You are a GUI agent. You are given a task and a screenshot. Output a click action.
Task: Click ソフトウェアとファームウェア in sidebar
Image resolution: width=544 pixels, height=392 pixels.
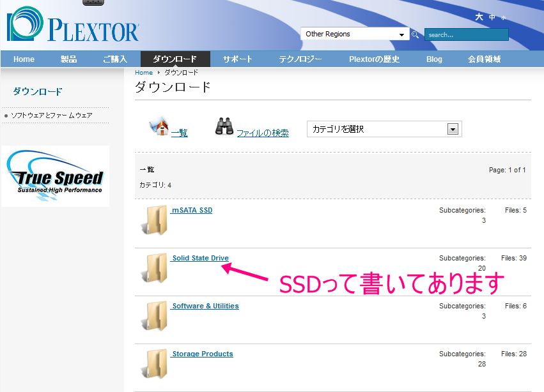coord(52,116)
